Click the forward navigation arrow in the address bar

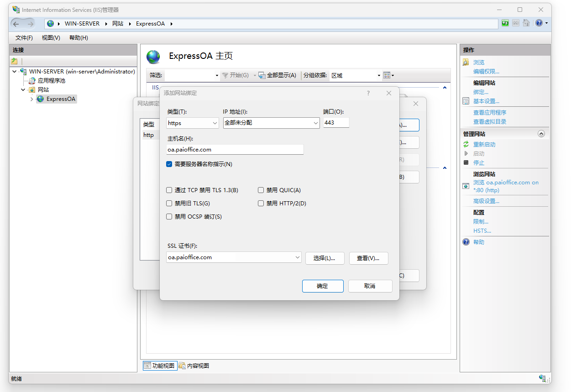30,24
